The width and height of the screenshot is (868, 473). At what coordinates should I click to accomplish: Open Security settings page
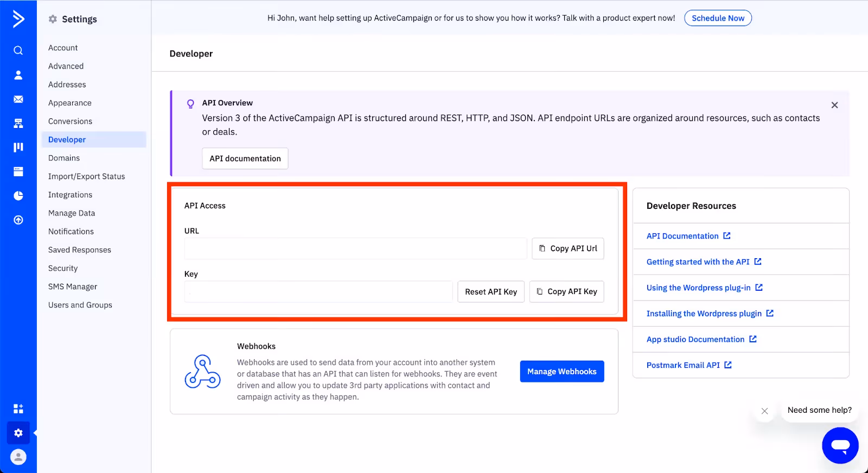click(63, 268)
